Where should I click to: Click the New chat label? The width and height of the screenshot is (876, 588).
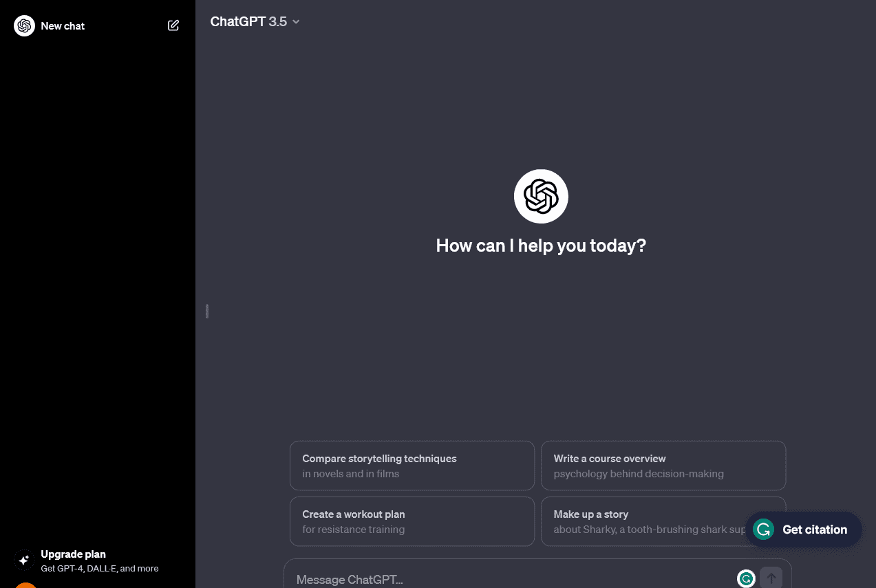pos(63,25)
